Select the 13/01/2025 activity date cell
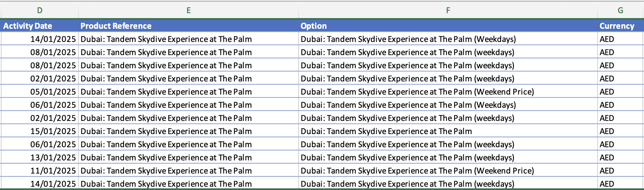Viewport: 644px width, 190px height. click(x=39, y=158)
